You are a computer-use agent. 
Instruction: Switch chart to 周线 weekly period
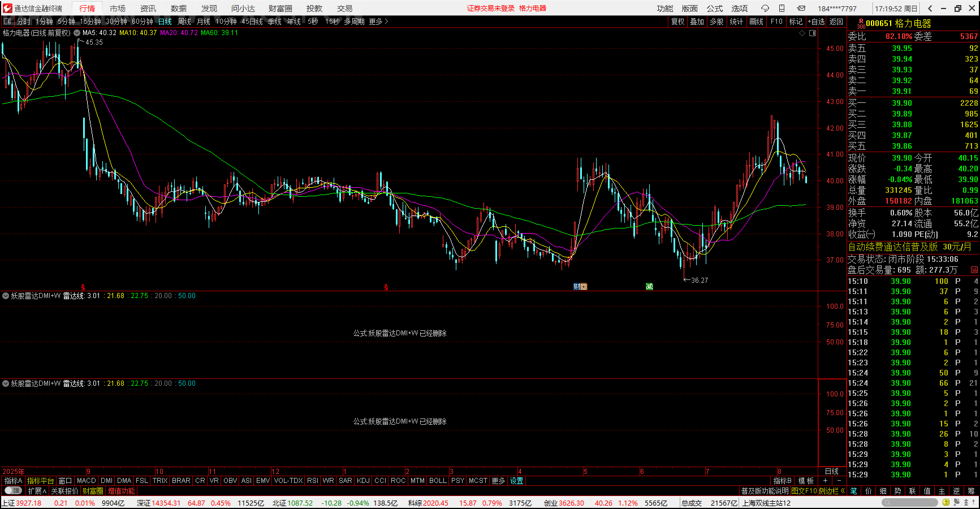[184, 21]
